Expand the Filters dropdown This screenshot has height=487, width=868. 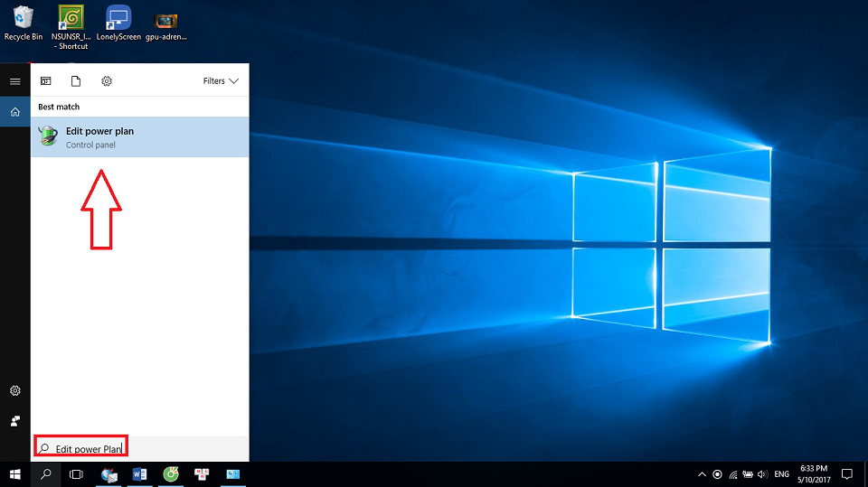221,81
